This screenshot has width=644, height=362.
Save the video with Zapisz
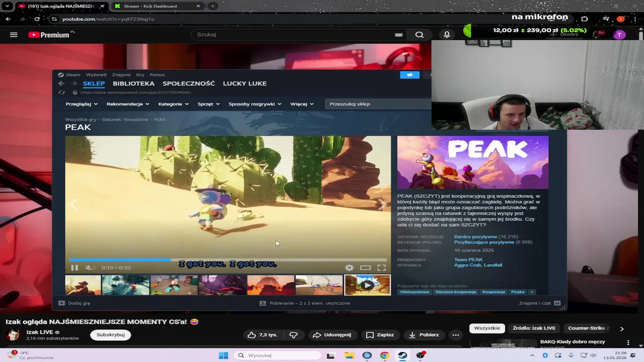click(x=380, y=335)
